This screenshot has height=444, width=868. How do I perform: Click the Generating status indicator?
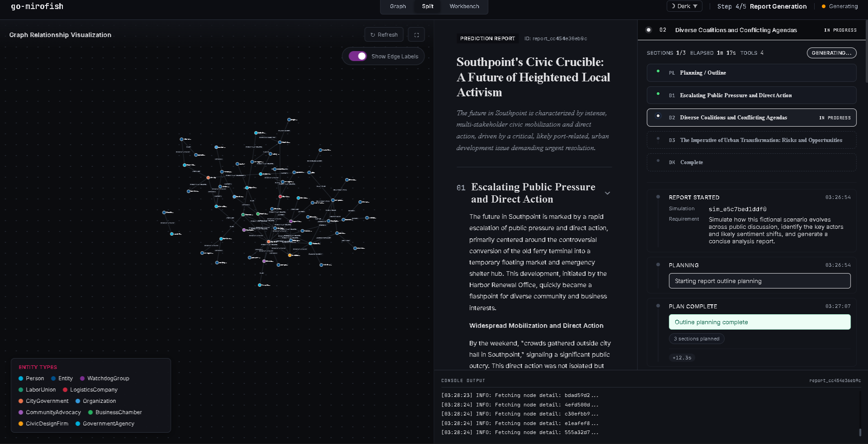(x=840, y=6)
